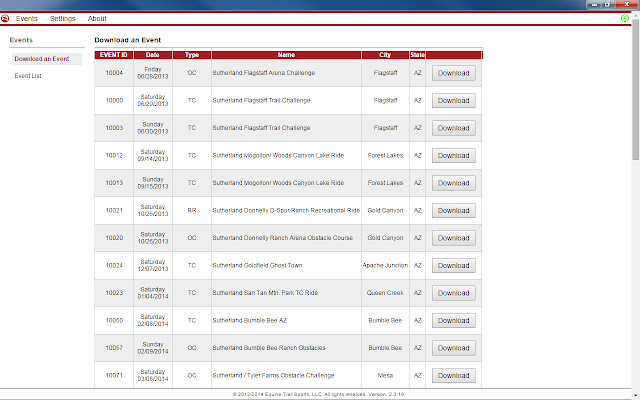Click the red app logo icon
Image resolution: width=640 pixels, height=400 pixels.
pyautogui.click(x=6, y=18)
